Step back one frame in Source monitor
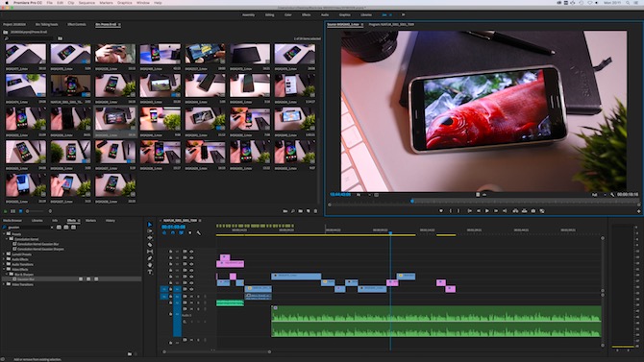Viewport: 644px width, 362px height. 479,211
